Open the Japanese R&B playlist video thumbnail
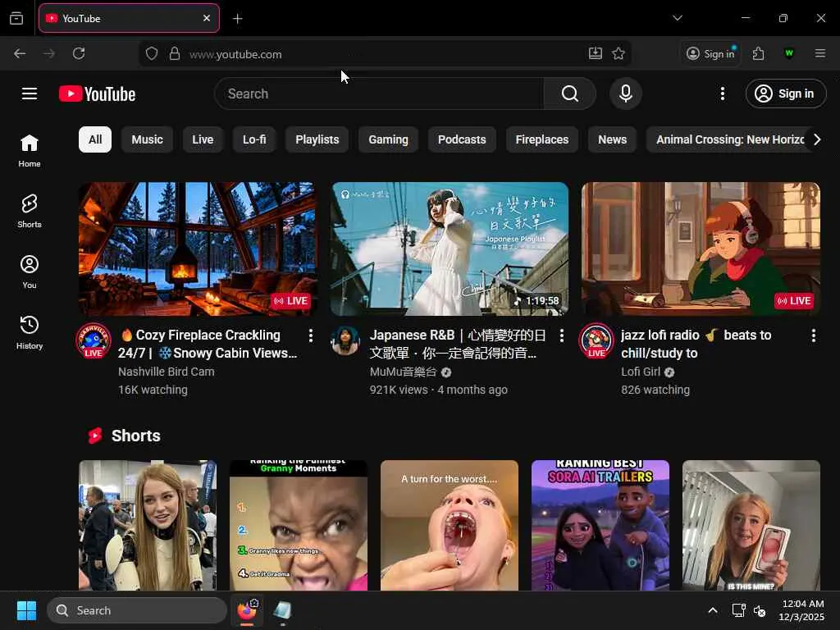Screen dimensions: 840x630 point(450,249)
